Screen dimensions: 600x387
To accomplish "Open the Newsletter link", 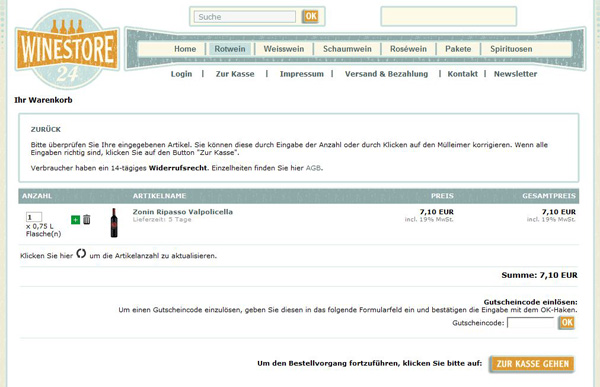I will click(515, 74).
